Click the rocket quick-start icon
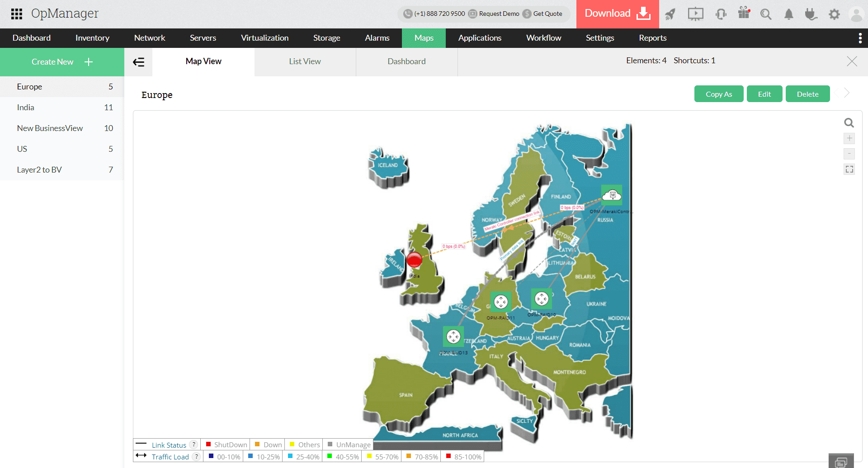The image size is (868, 468). coord(670,14)
